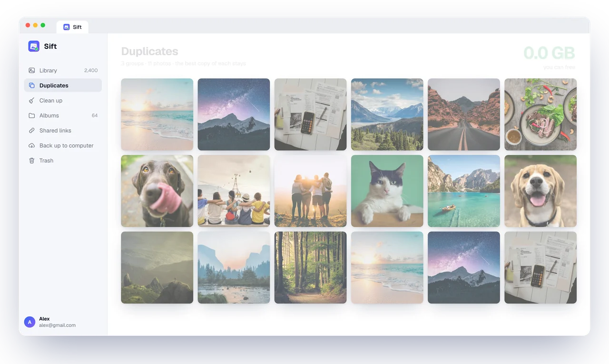Screen dimensions: 609x364
Task: Open the food plate photo thumbnail
Action: [x=540, y=115]
